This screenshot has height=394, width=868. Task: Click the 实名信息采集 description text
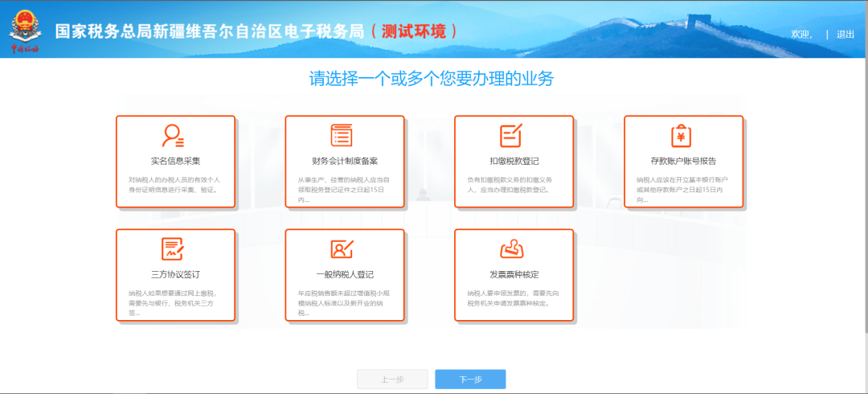click(175, 185)
